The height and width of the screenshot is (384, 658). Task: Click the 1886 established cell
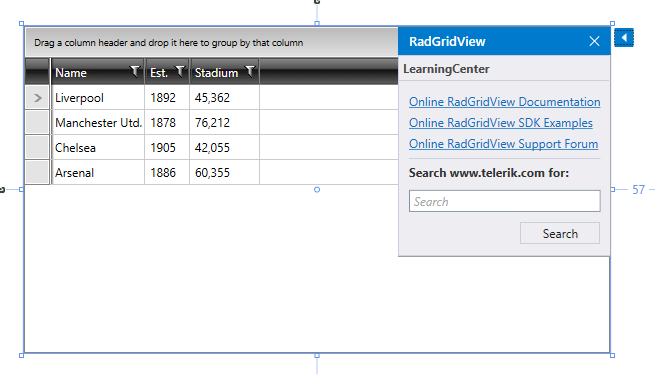click(167, 172)
